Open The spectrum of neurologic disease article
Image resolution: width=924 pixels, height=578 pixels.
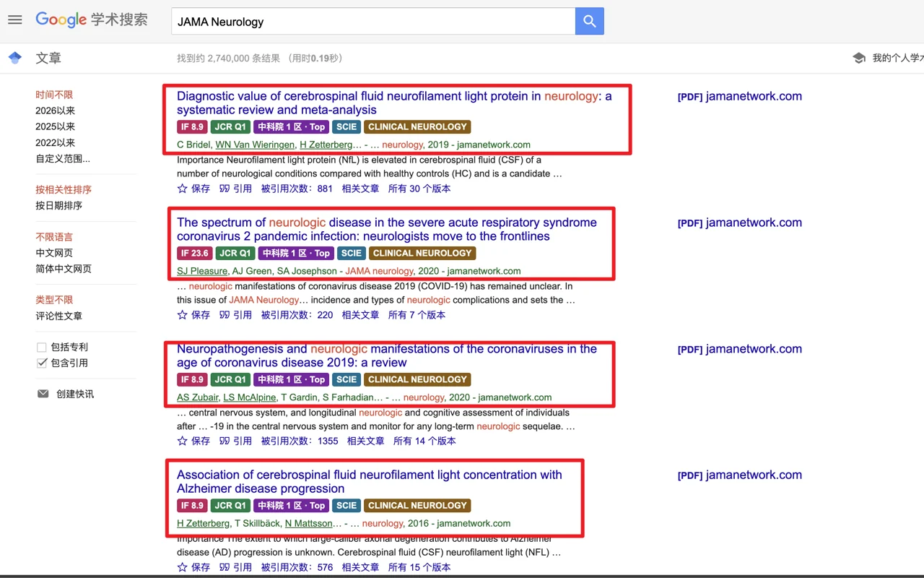point(387,229)
